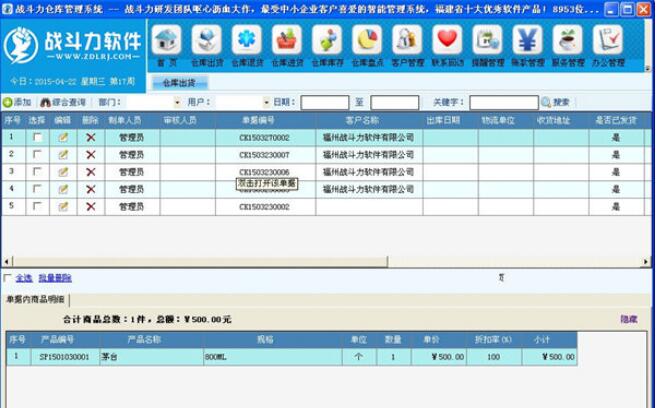657x408 pixels.
Task: Click the 批量删除 link
Action: (55, 278)
